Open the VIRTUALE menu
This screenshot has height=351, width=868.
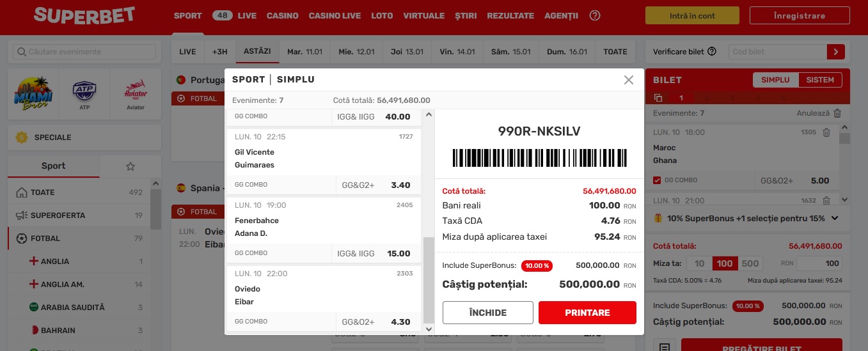point(423,15)
